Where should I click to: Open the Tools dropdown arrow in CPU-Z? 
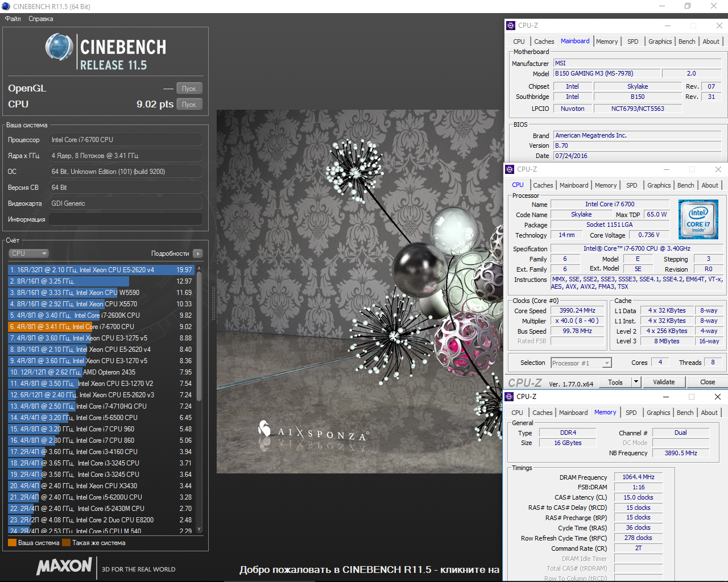pos(636,383)
